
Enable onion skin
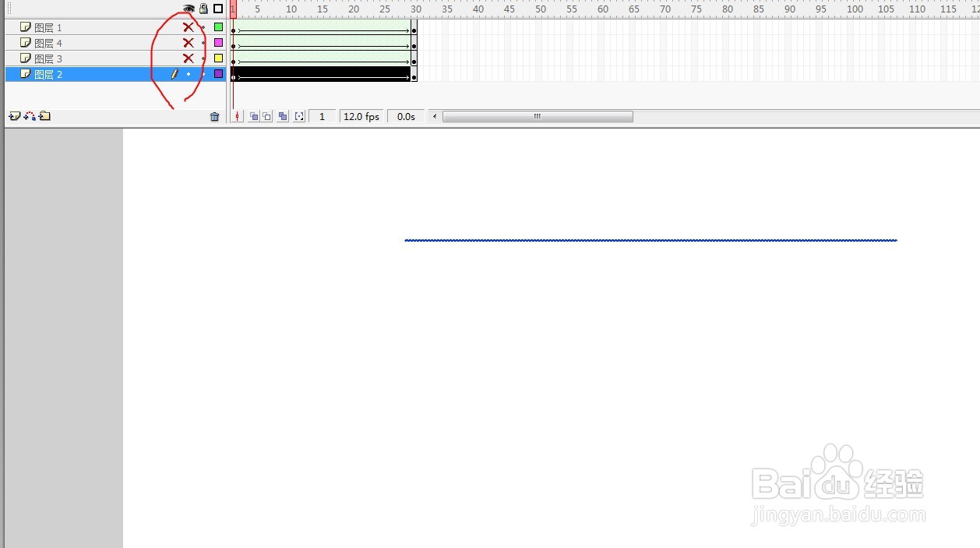point(254,116)
